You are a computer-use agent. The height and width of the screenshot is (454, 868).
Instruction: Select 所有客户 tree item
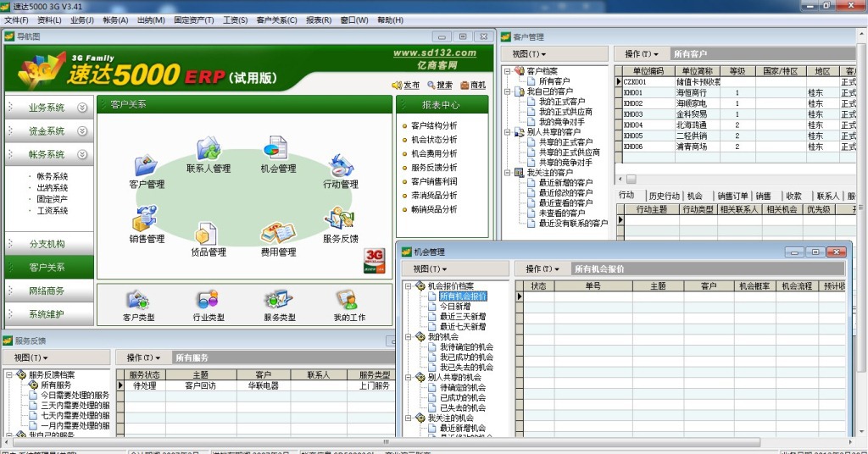click(x=554, y=80)
